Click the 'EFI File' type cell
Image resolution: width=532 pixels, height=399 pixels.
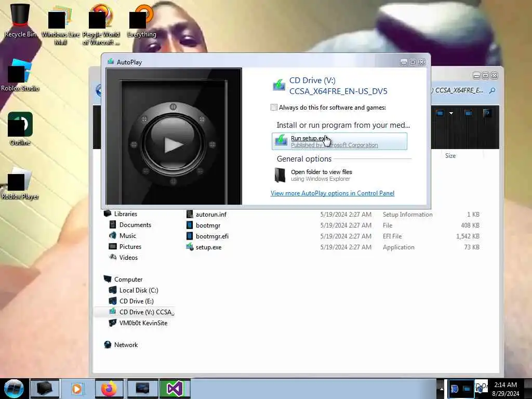[392, 236]
